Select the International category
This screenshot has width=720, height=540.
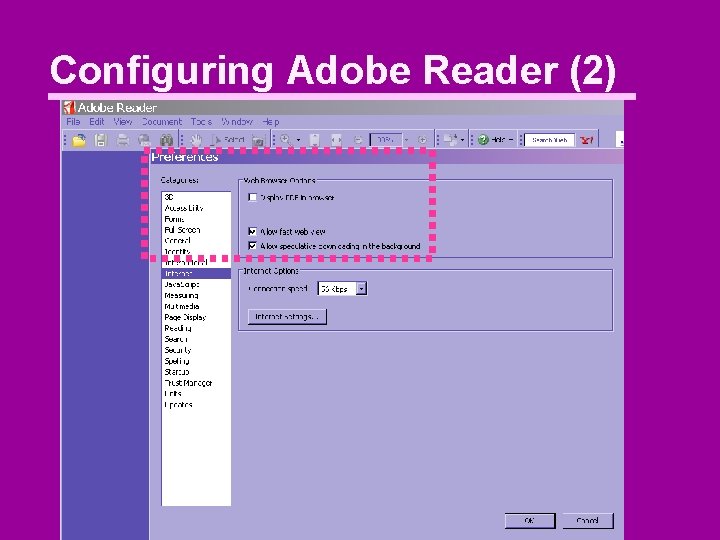[x=196, y=263]
